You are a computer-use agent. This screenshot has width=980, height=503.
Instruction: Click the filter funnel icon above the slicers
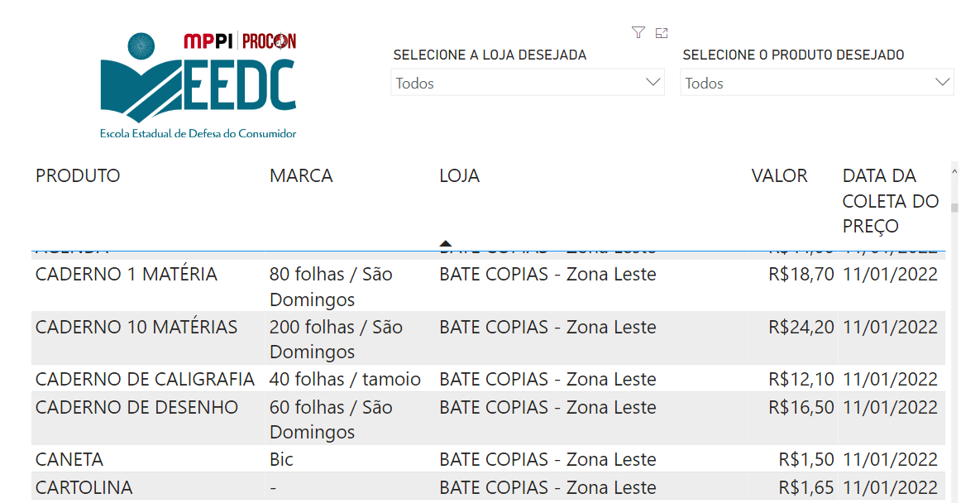pyautogui.click(x=638, y=32)
